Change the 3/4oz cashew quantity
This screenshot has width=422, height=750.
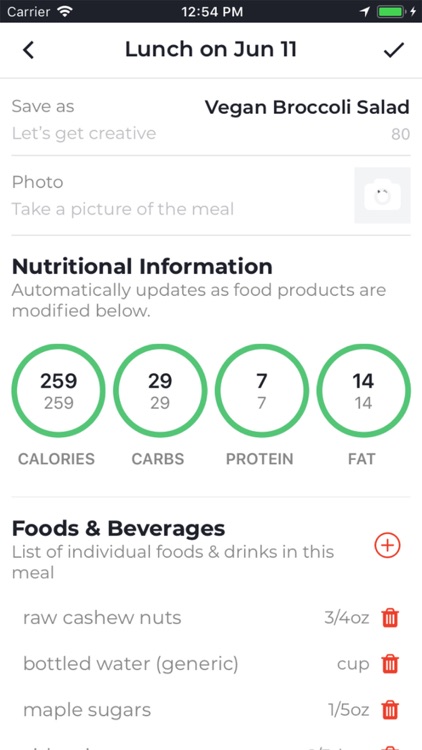[346, 618]
